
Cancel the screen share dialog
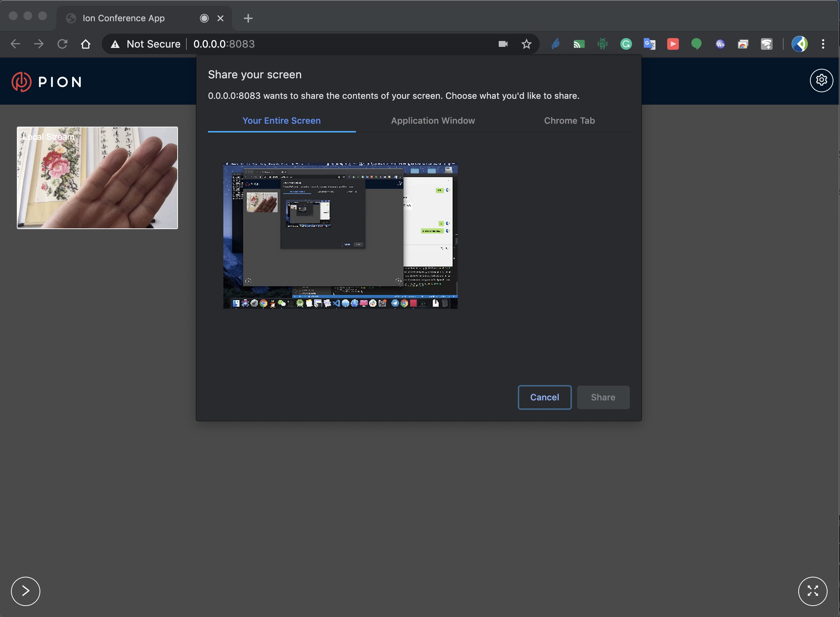tap(544, 397)
